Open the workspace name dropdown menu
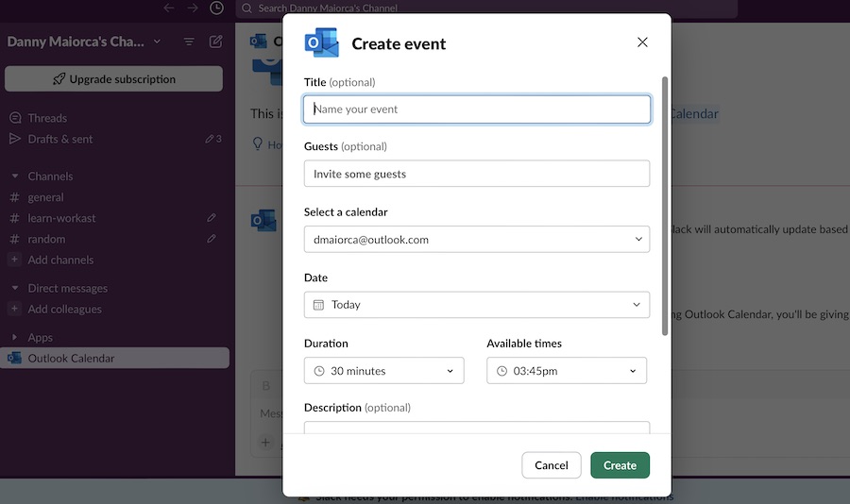This screenshot has width=850, height=504. (x=157, y=42)
